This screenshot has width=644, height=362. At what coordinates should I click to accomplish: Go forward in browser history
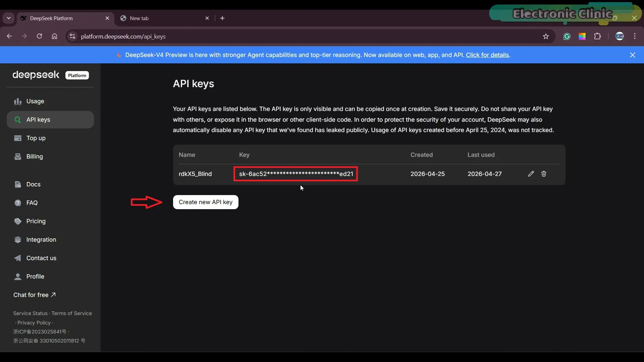[24, 36]
